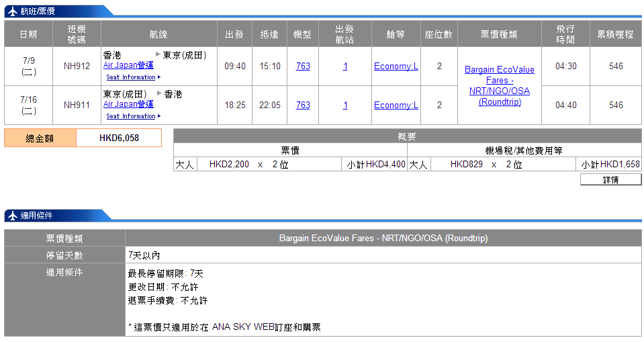View aircraft type 763 for the 7/16 flight
Image resolution: width=644 pixels, height=342 pixels.
pyautogui.click(x=303, y=105)
